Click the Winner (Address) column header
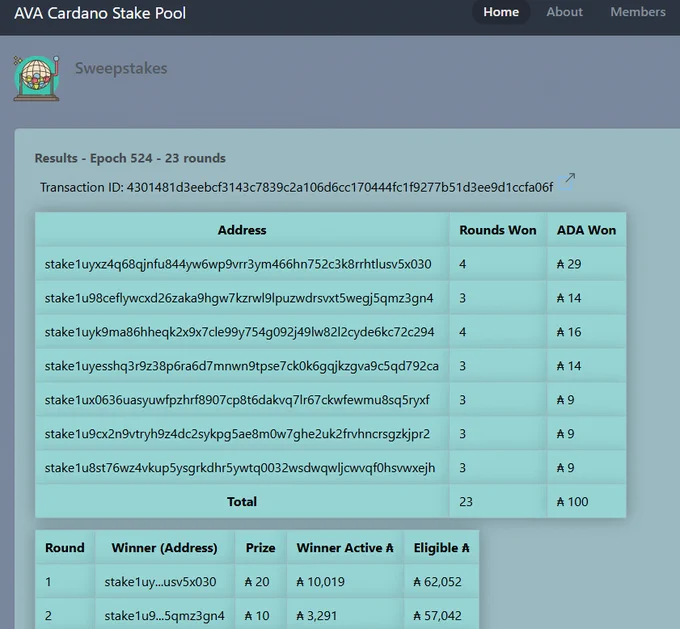 [x=164, y=547]
